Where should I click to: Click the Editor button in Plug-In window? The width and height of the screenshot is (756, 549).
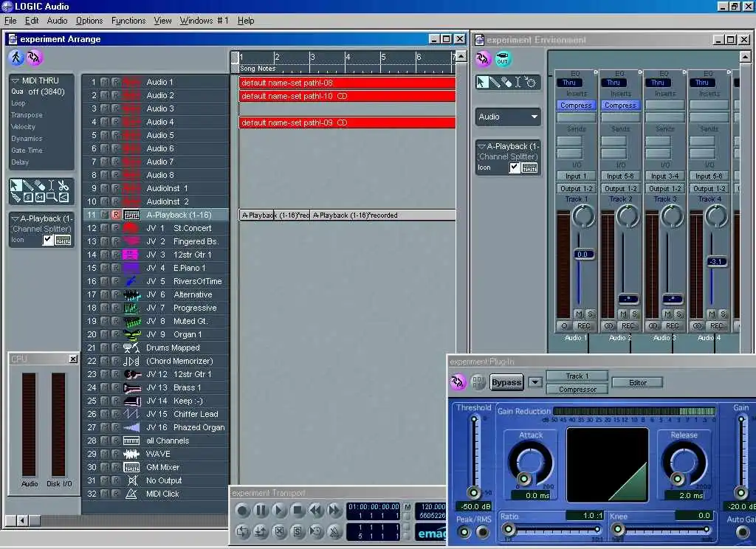(x=637, y=383)
